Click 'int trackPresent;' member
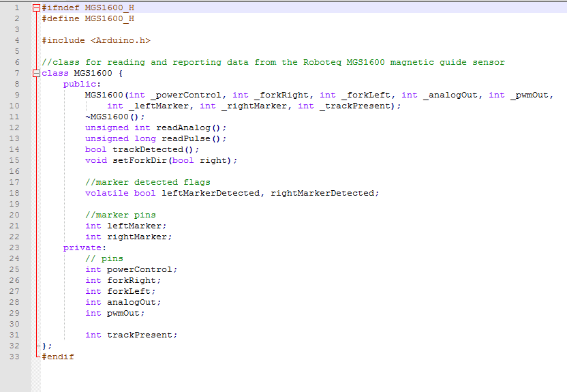This screenshot has height=392, width=567. pos(132,335)
